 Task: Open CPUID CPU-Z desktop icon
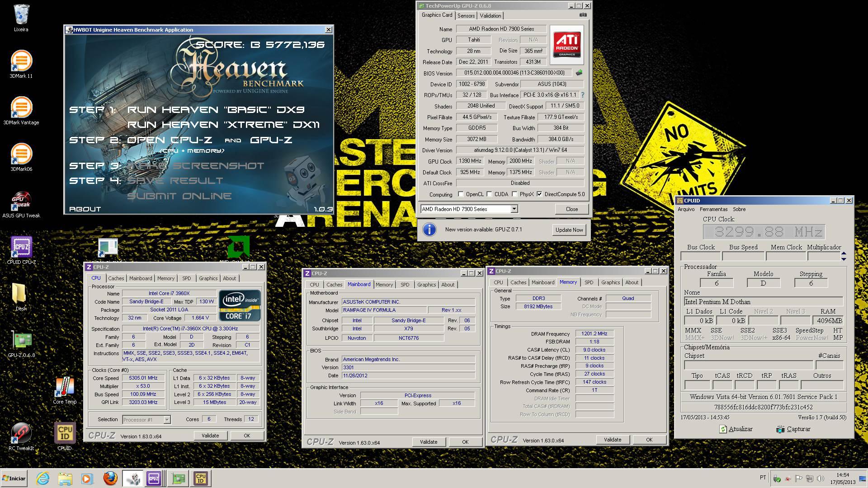click(x=21, y=251)
